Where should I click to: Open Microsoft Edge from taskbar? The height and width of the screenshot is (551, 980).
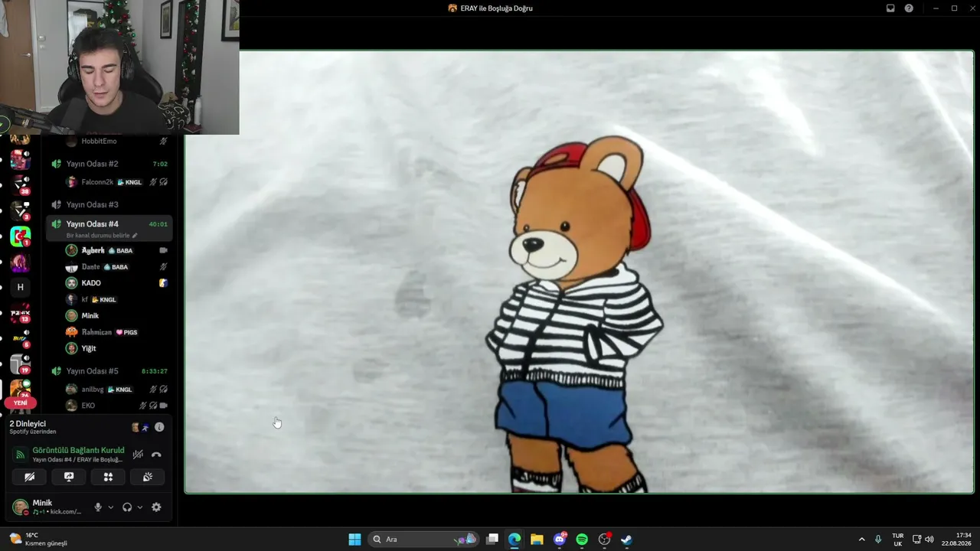point(514,540)
